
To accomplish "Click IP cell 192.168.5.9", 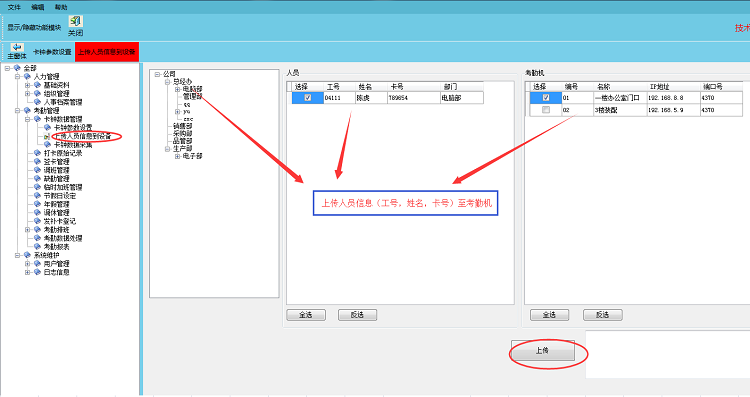I will (673, 110).
